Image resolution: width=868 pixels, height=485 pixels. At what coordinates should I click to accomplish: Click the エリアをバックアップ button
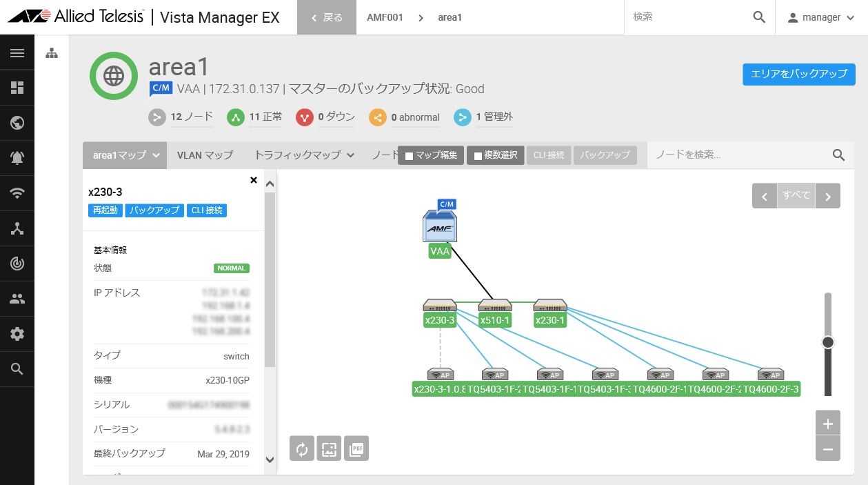coord(799,74)
